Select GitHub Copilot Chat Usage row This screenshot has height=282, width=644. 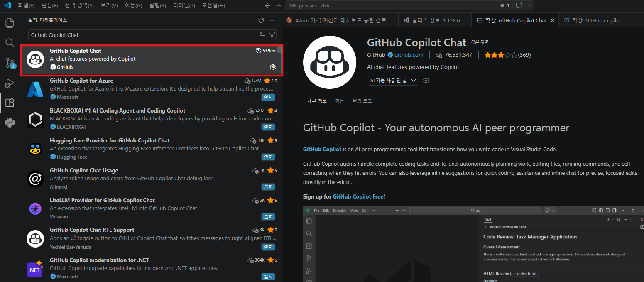151,179
